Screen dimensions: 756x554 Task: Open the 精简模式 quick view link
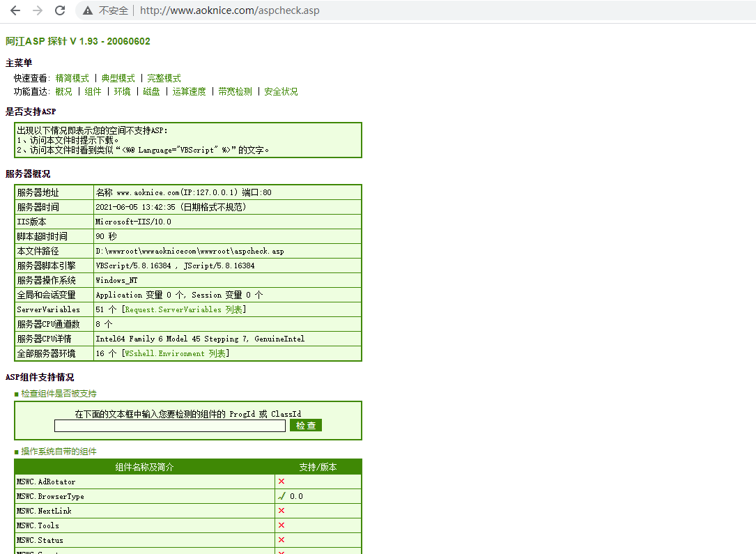tap(72, 78)
